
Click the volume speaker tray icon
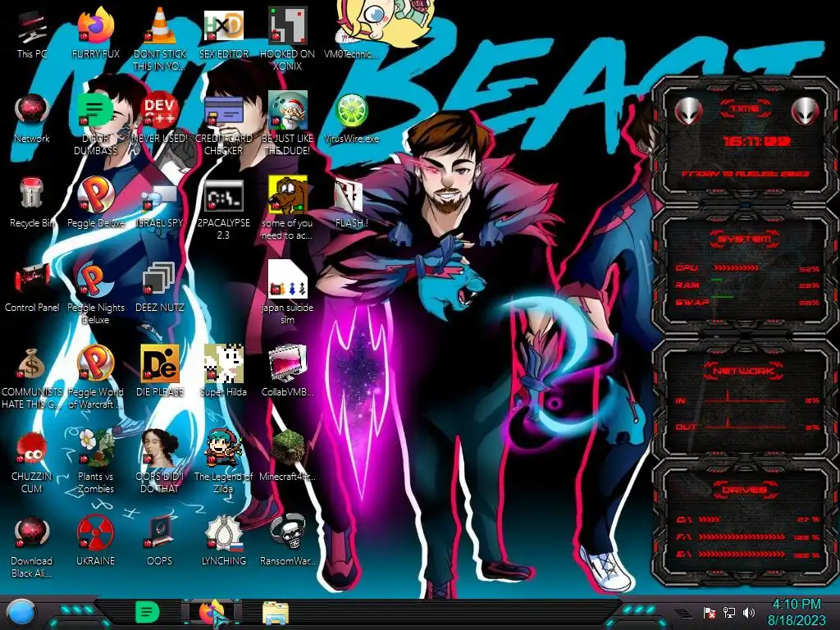coord(748,612)
